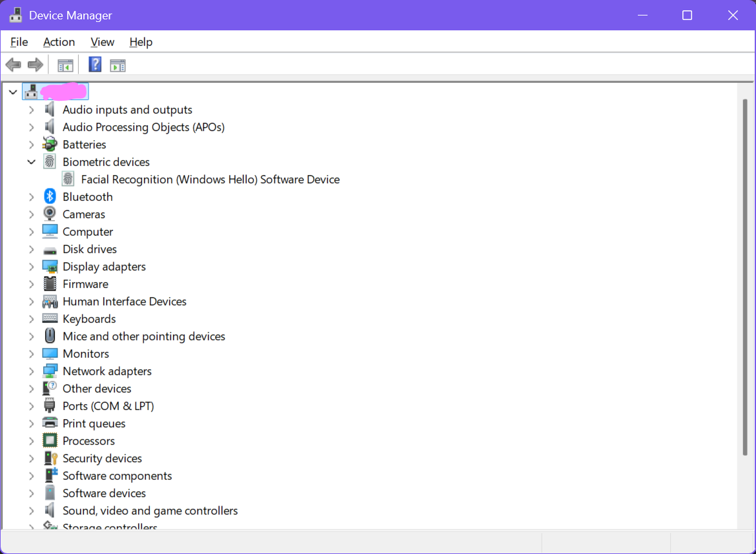The width and height of the screenshot is (756, 554).
Task: Expand the Processors chevron
Action: pos(32,441)
